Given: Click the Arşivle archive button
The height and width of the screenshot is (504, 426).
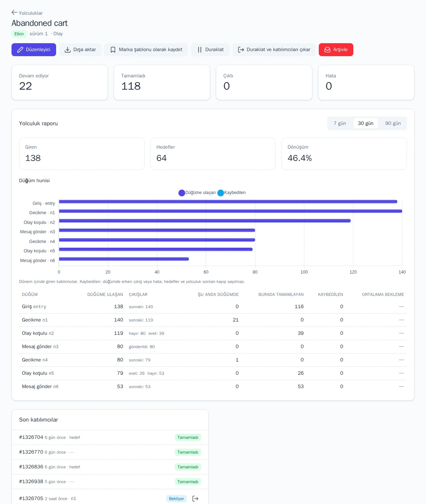Looking at the screenshot, I should click(x=336, y=50).
